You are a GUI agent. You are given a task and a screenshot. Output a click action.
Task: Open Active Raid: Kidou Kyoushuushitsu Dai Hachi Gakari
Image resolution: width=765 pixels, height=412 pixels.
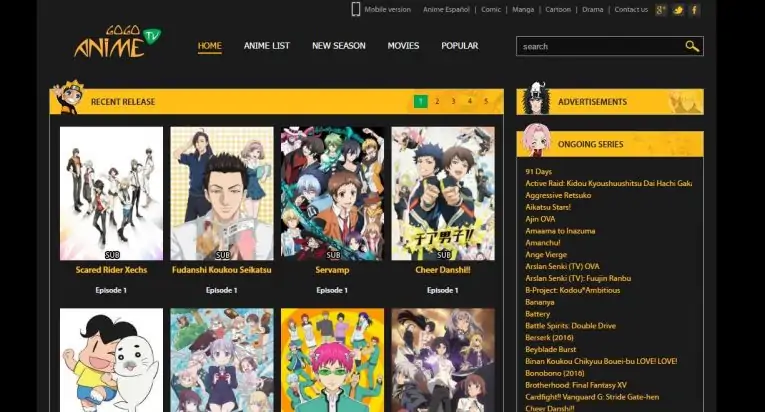[608, 183]
